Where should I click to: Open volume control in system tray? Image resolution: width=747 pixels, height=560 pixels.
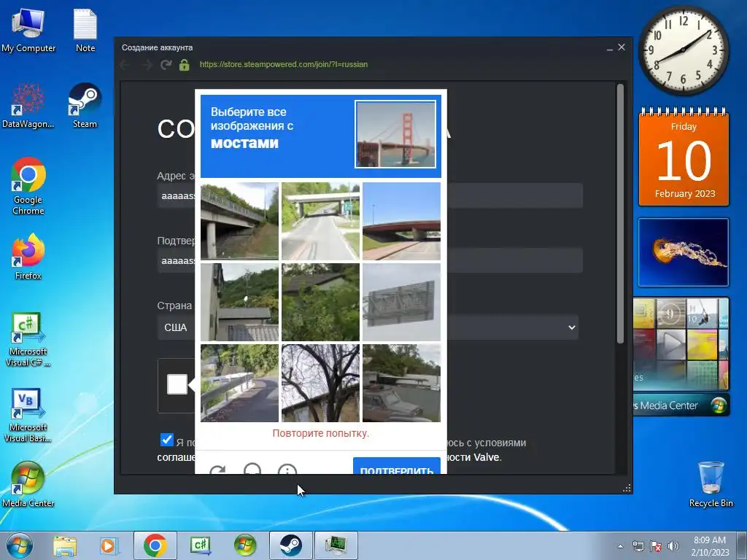tap(673, 546)
